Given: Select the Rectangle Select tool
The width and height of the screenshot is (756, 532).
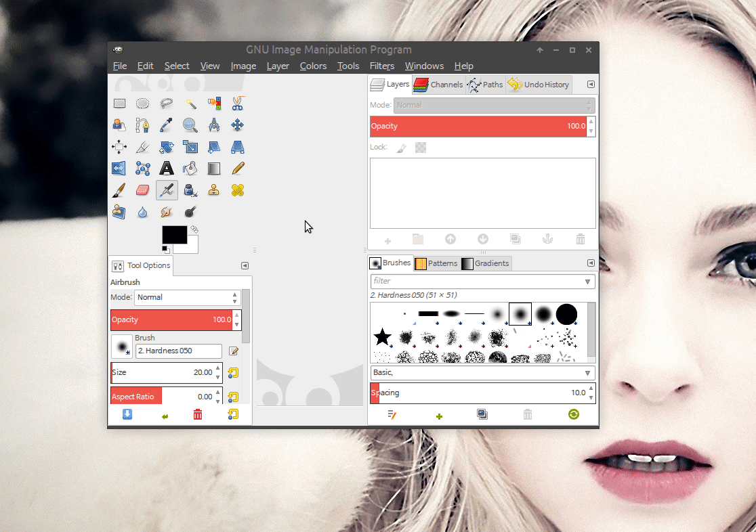Looking at the screenshot, I should (119, 103).
